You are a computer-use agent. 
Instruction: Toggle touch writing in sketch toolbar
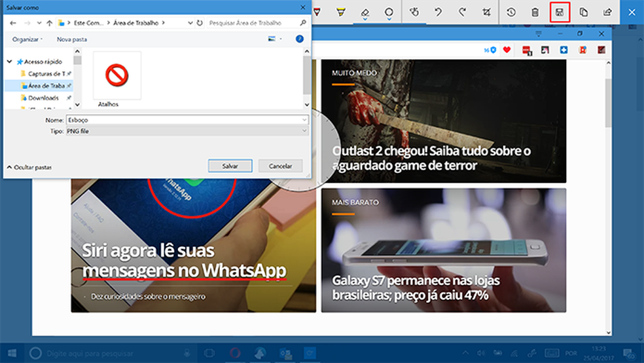[414, 12]
